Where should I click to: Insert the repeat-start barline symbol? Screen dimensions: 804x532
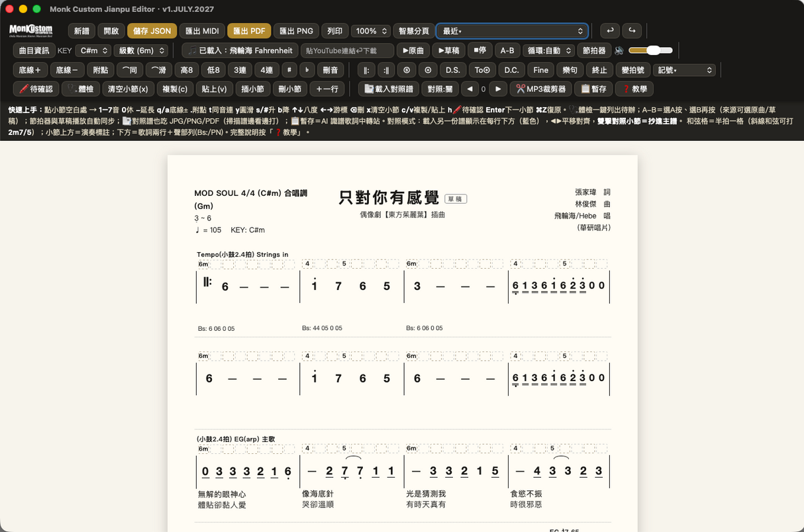(366, 69)
